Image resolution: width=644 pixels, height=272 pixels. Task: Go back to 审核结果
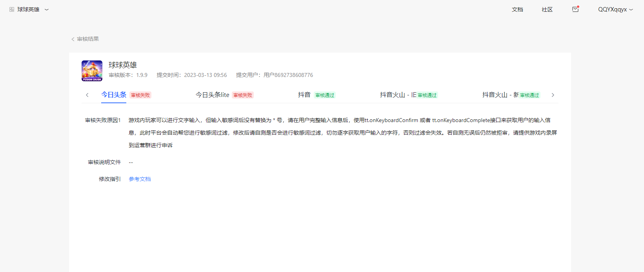(85, 39)
